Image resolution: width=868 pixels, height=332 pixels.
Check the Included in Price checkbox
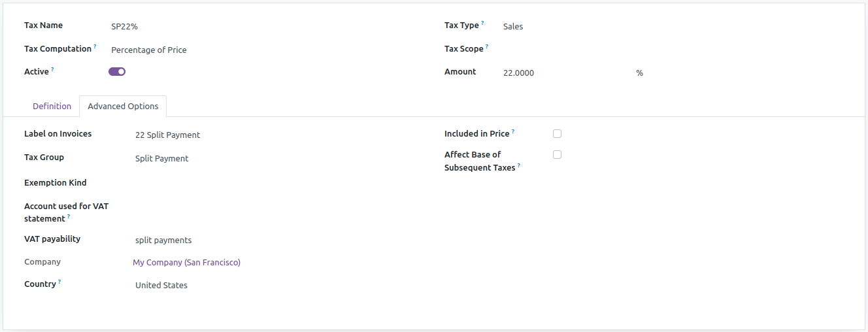[557, 134]
